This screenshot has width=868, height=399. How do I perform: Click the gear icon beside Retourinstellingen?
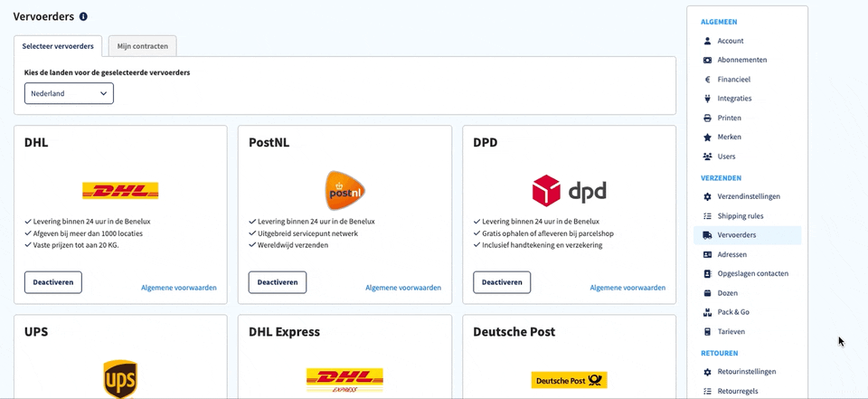pos(707,372)
